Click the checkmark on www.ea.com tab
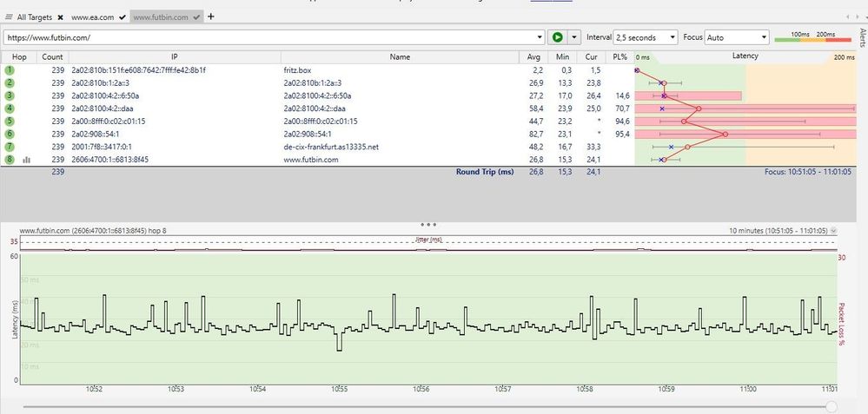The image size is (868, 414). tap(122, 17)
